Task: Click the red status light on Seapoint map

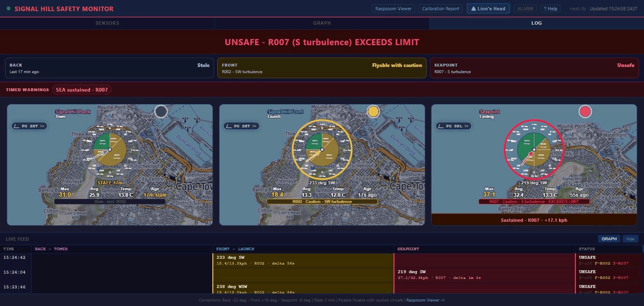Action: pos(585,111)
